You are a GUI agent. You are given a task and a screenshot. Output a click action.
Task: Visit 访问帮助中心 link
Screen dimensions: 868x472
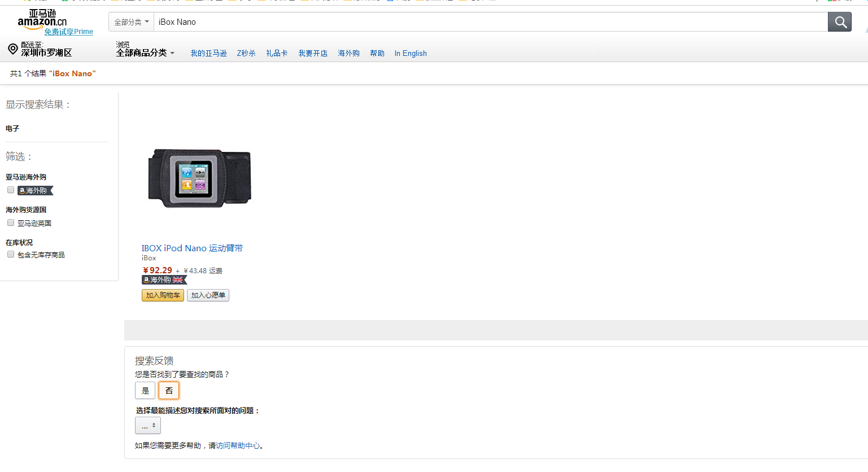[x=238, y=445]
